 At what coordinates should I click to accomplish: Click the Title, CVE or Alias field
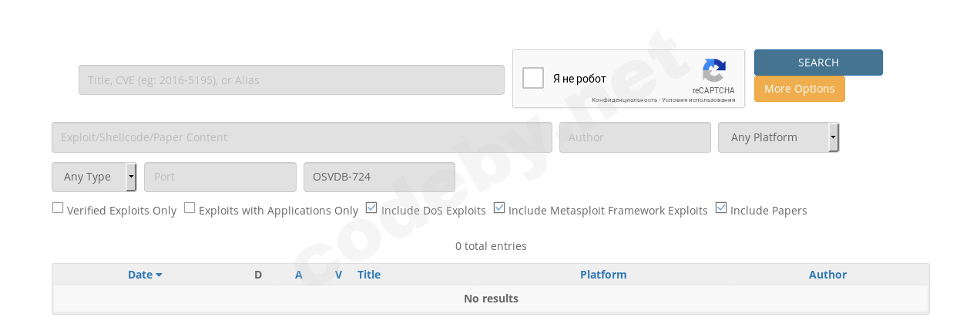(291, 80)
